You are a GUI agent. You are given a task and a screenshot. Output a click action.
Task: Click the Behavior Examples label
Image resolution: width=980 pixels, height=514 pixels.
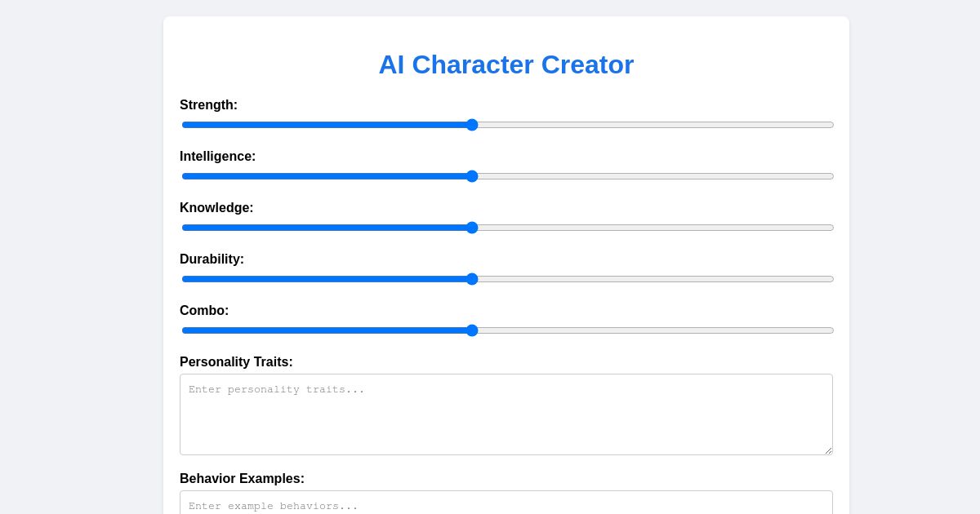coord(242,479)
